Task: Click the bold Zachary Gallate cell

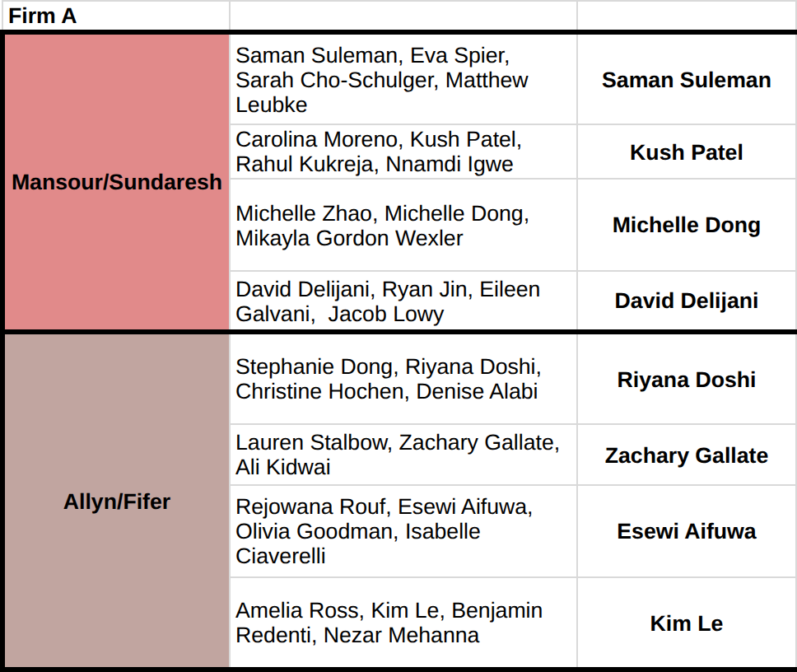Action: [687, 455]
